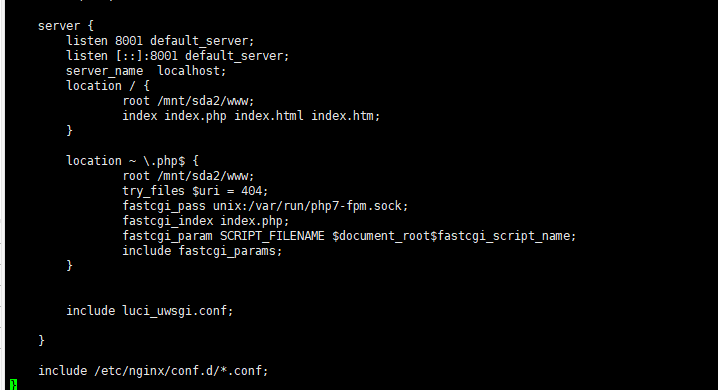Click the green cursor block at bottom
The width and height of the screenshot is (718, 390).
(13, 385)
